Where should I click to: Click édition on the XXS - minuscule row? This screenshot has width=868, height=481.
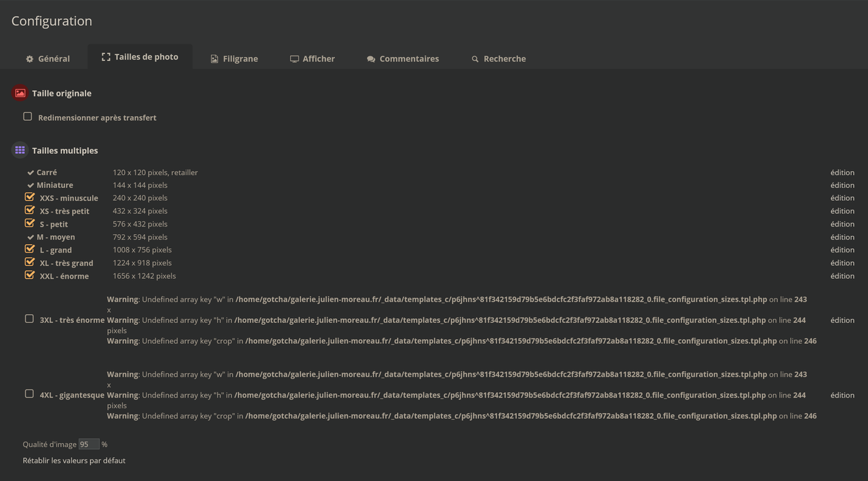click(842, 198)
